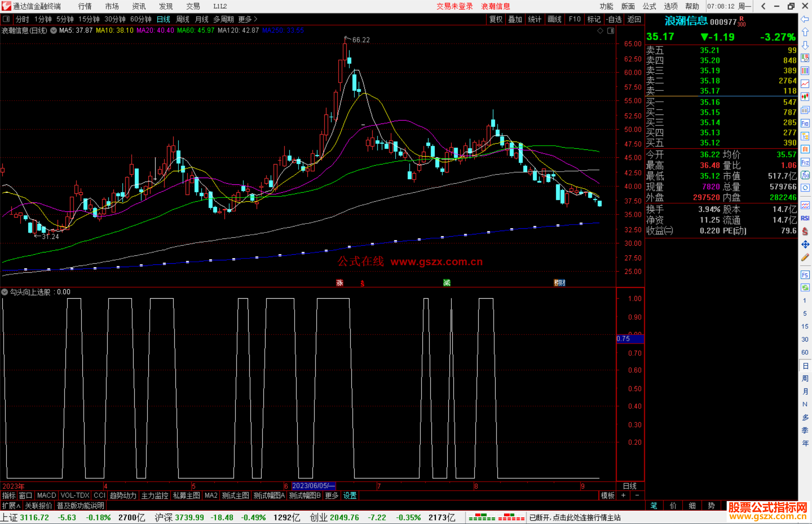
Task: Switch to the MACD indicator tab
Action: click(x=47, y=495)
